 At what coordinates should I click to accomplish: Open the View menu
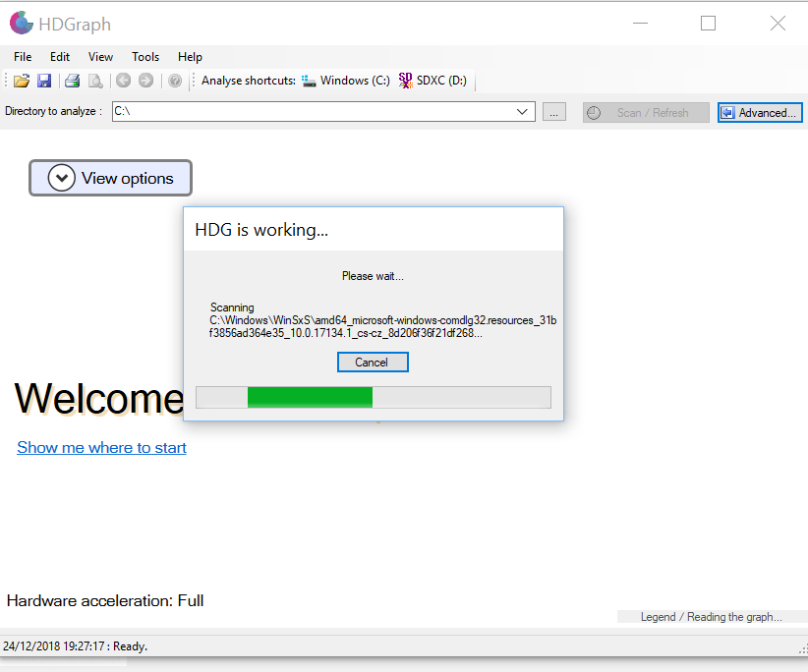pyautogui.click(x=100, y=57)
